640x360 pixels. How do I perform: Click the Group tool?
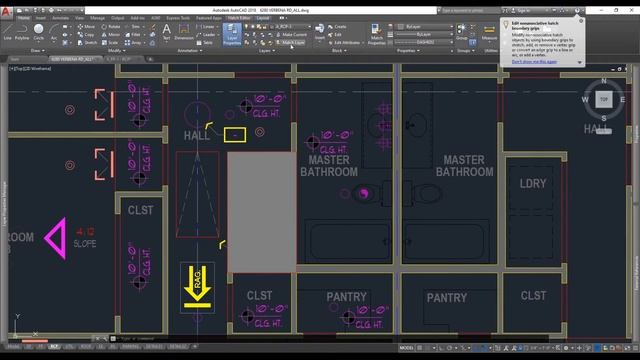coord(462,32)
